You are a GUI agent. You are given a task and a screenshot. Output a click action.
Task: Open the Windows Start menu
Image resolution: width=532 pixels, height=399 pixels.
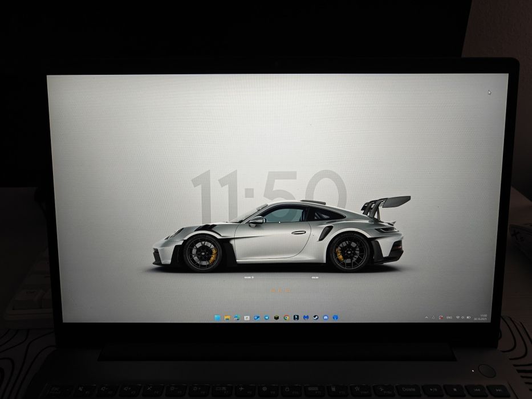(217, 317)
